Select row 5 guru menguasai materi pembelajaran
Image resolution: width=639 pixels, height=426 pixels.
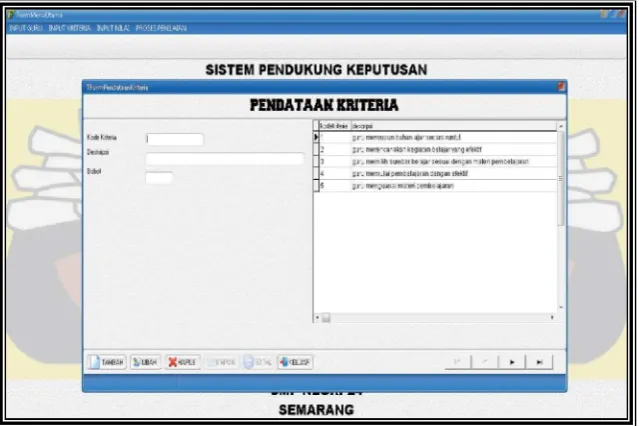click(438, 186)
